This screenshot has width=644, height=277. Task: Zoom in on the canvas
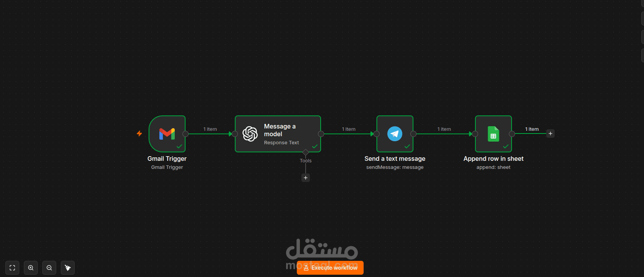pos(31,268)
